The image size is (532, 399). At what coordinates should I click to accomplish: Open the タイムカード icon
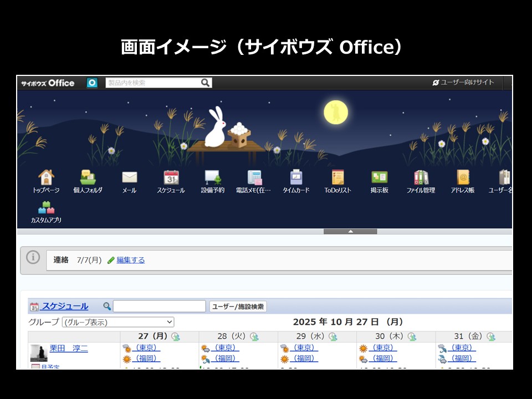tap(296, 178)
